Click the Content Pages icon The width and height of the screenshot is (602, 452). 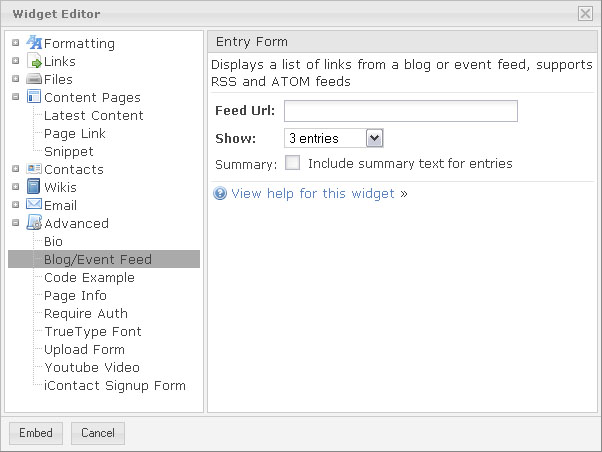(33, 97)
